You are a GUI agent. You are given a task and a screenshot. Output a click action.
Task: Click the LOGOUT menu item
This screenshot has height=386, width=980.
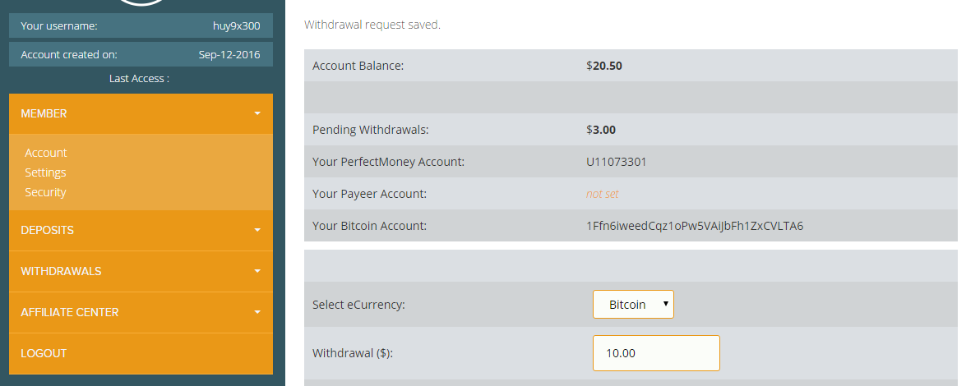click(44, 353)
